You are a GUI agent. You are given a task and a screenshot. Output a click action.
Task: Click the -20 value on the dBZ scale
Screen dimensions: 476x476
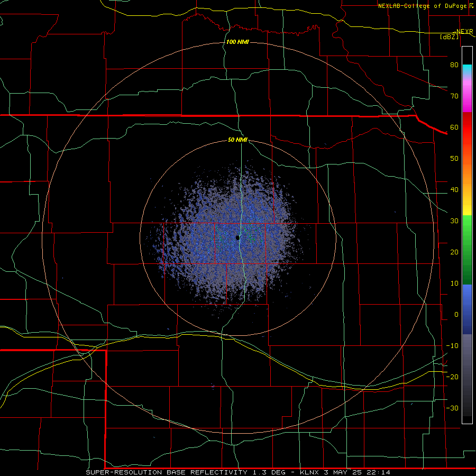tap(452, 377)
